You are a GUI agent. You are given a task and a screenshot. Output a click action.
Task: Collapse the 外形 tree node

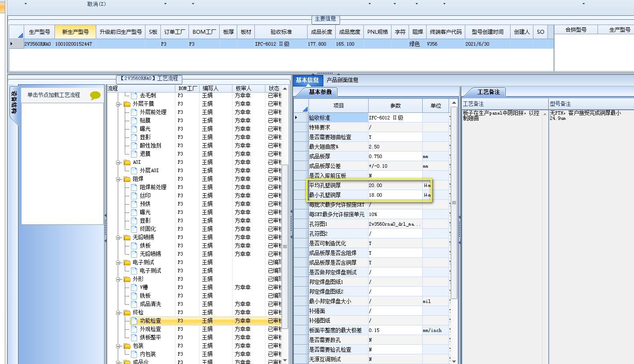coord(119,279)
